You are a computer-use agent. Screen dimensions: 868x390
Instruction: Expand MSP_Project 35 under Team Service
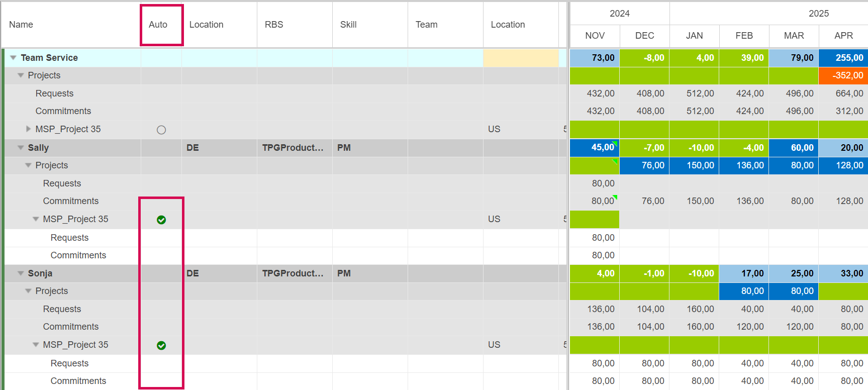point(29,129)
